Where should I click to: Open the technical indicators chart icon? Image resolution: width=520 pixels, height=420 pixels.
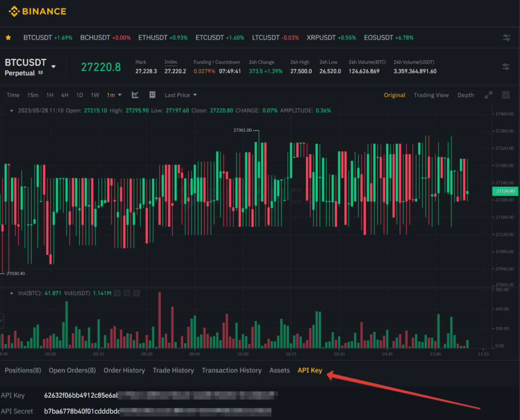click(x=135, y=95)
